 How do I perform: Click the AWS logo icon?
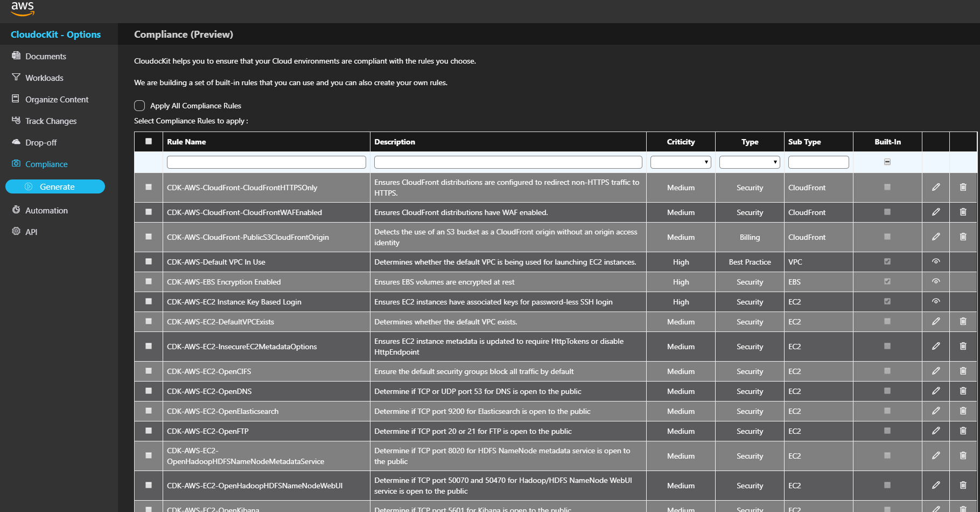(x=22, y=8)
